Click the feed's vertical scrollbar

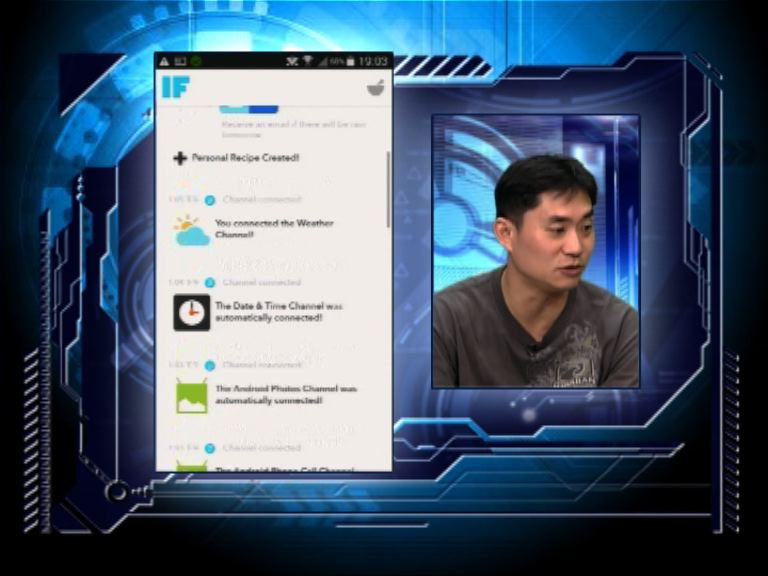[388, 189]
